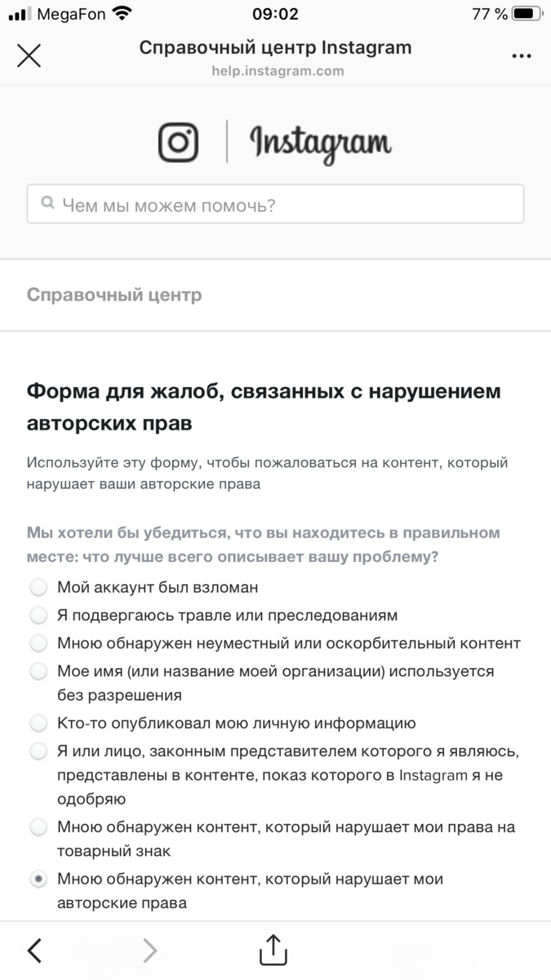The height and width of the screenshot is (980, 551).
Task: Tap back navigation arrow at bottom left
Action: [34, 950]
